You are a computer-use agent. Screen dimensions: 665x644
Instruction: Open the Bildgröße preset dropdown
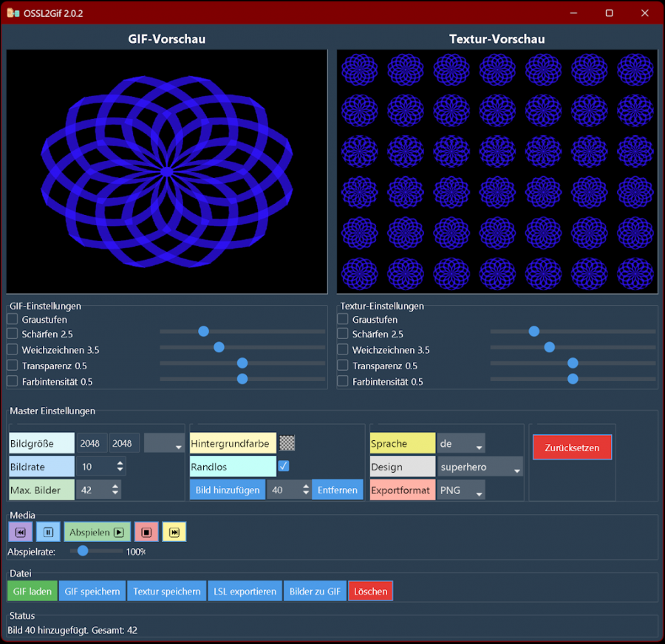164,443
